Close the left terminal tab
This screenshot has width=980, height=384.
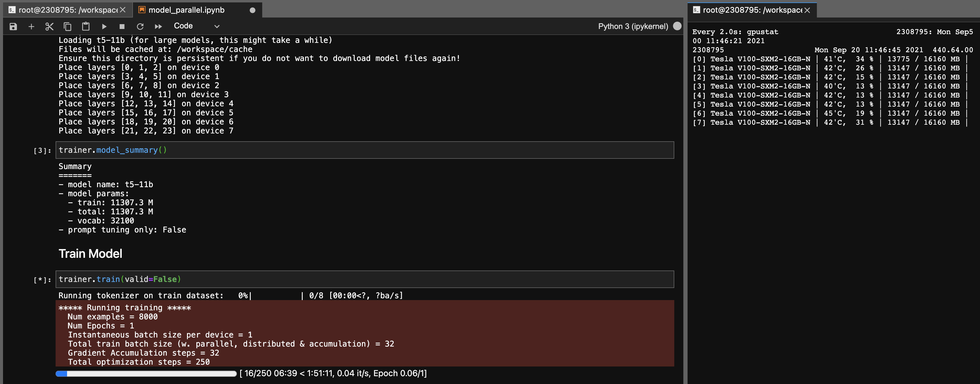tap(123, 10)
